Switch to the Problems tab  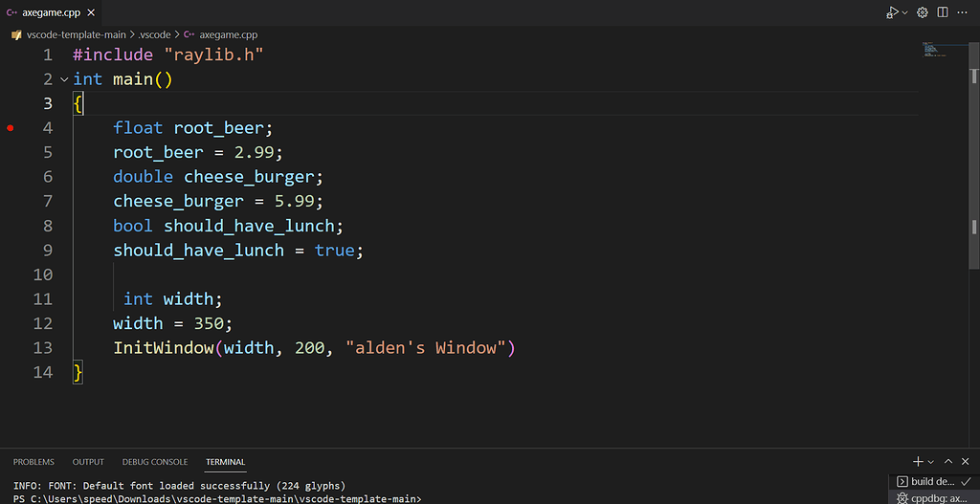point(33,462)
